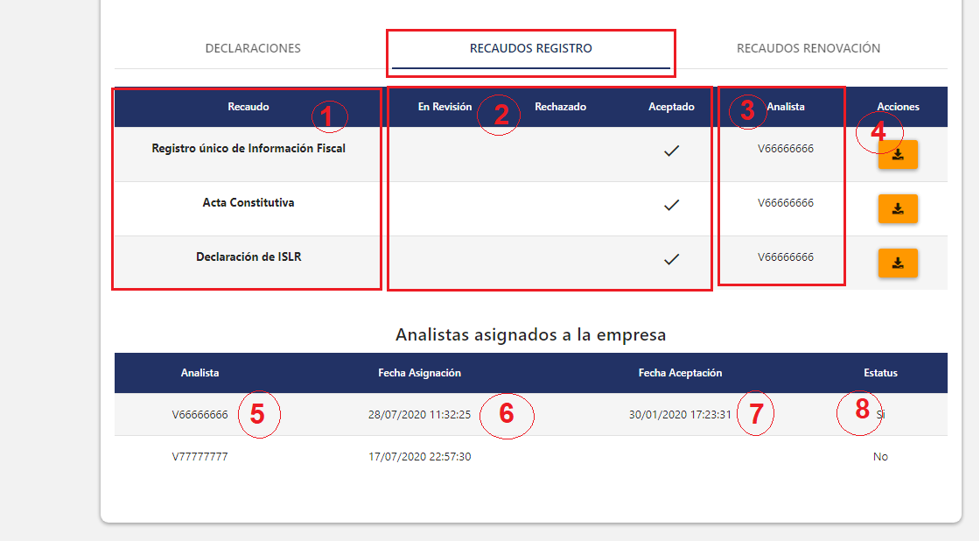980x541 pixels.
Task: Download the Registro único de Información Fiscal file
Action: [898, 155]
